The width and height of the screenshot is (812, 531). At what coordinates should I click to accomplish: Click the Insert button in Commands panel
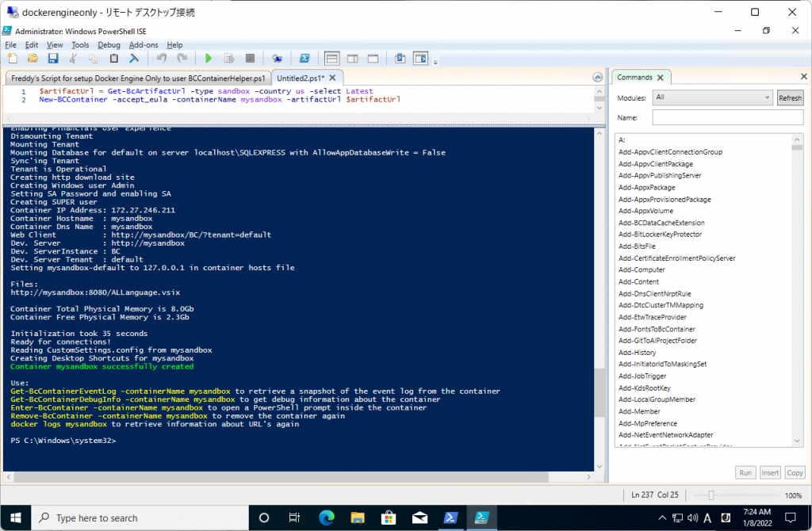770,472
